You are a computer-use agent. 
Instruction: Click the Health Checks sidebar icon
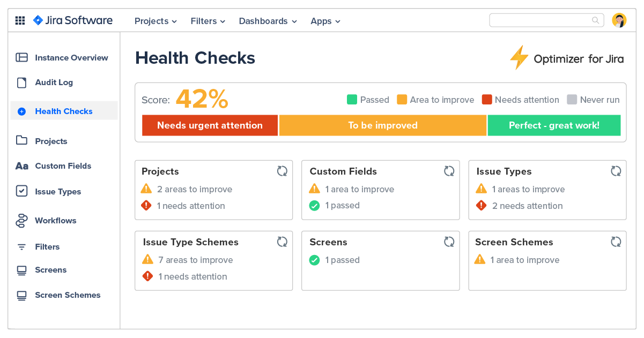point(21,111)
